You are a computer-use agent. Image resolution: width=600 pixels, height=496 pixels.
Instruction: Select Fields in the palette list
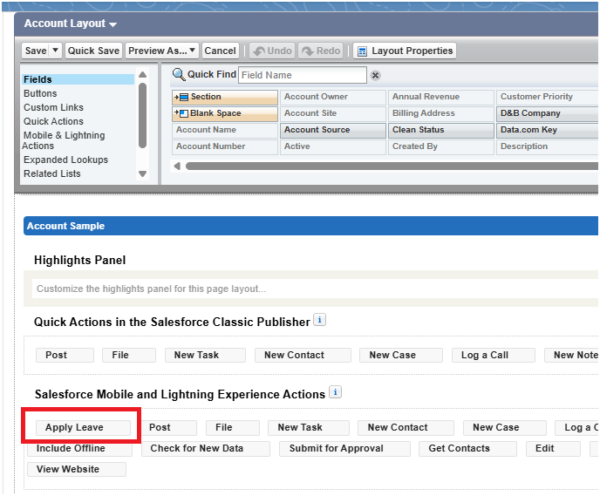(78, 79)
